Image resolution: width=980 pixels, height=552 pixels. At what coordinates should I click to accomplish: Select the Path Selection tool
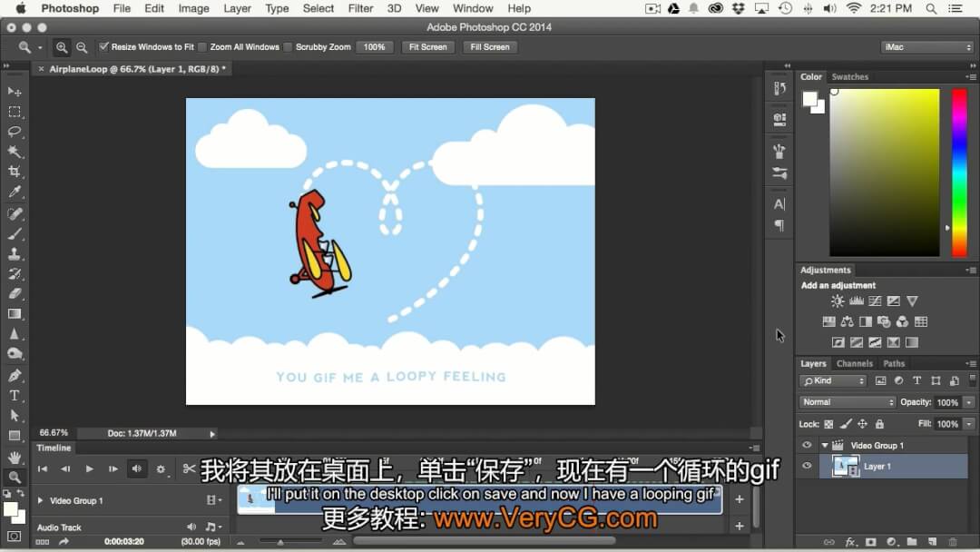pyautogui.click(x=15, y=416)
